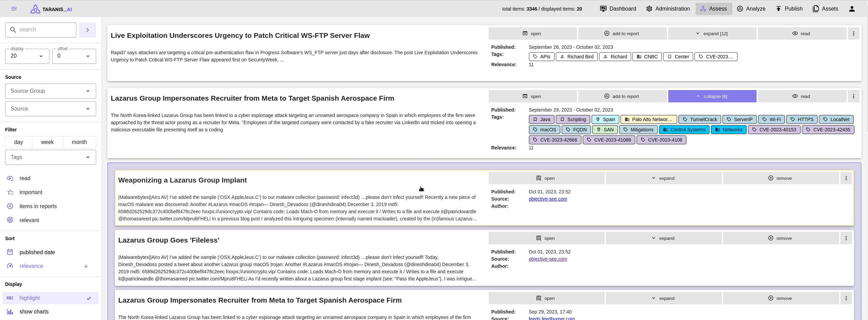Switch to Assess view

(714, 9)
